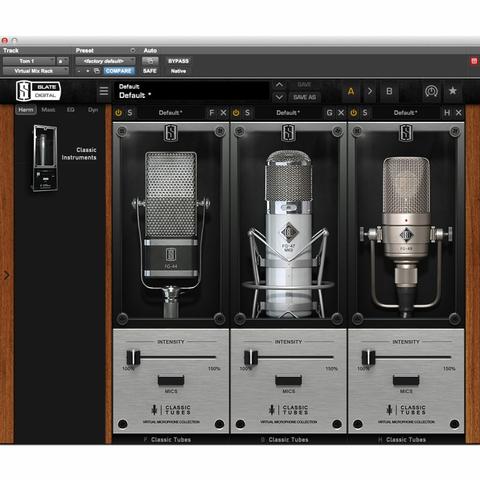
Task: Adjust module H intensity slider handle
Action: pyautogui.click(x=368, y=357)
